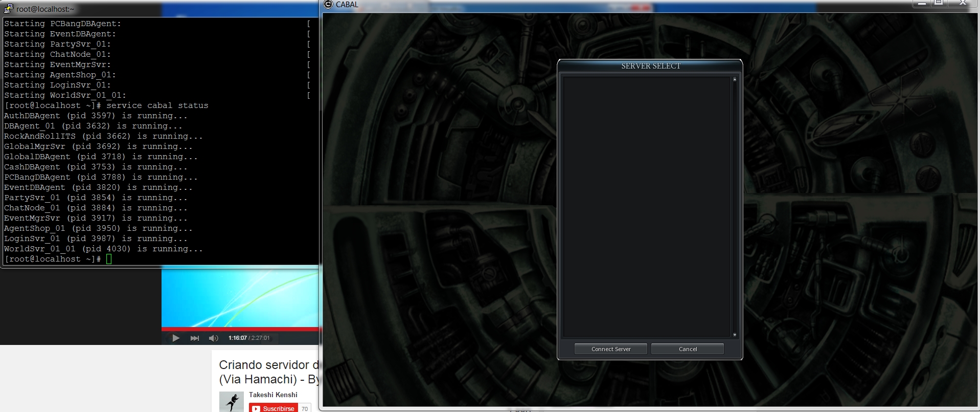Skip to next video

(x=194, y=338)
